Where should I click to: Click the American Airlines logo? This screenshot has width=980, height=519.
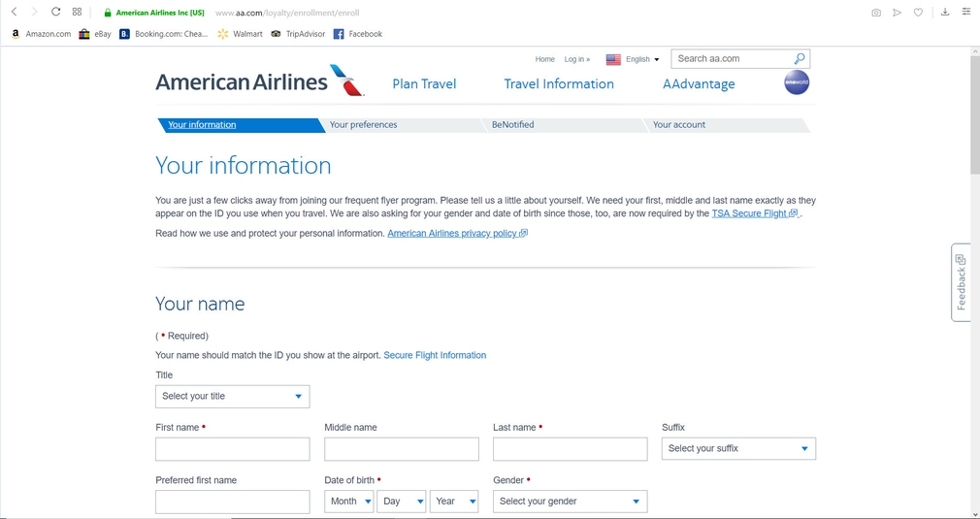[260, 81]
